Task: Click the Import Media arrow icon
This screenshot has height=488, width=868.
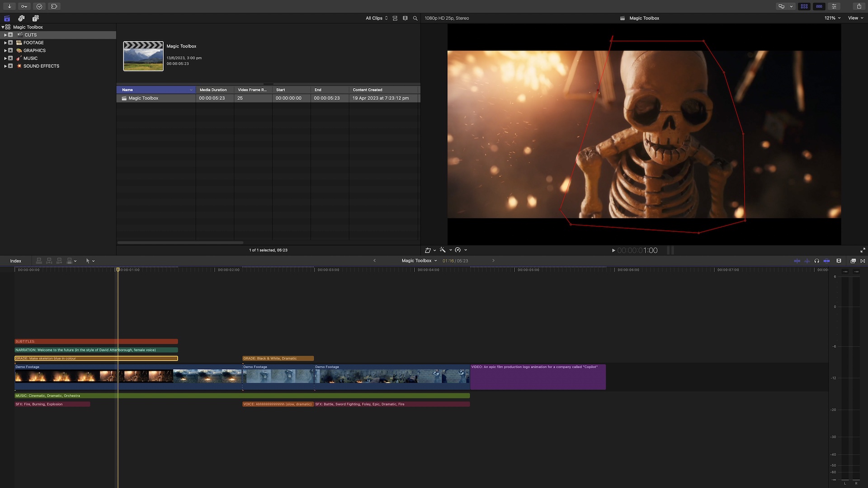Action: tap(9, 6)
